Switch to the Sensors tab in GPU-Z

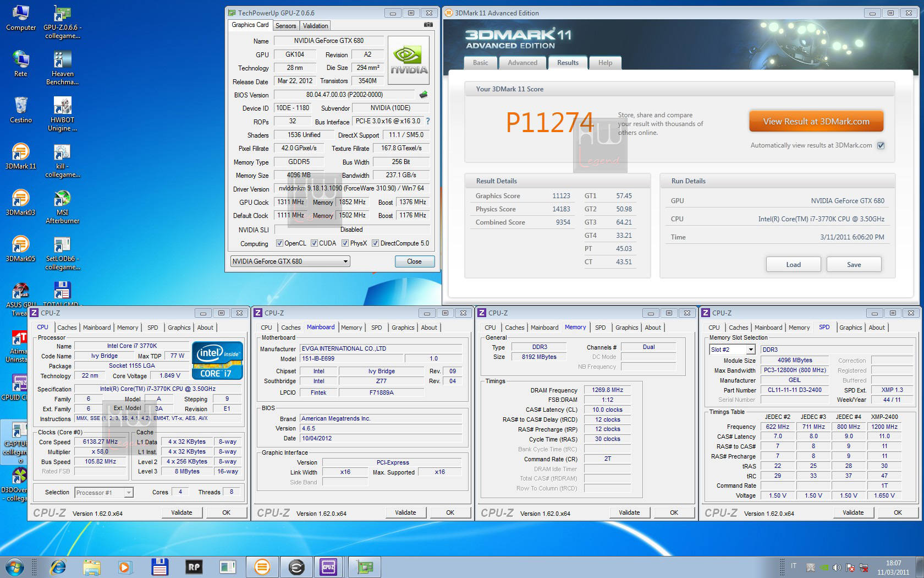point(285,25)
